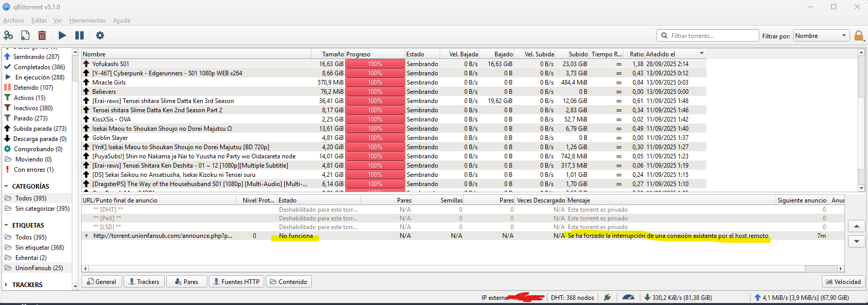Click the add torrent link icon
Image resolution: width=868 pixels, height=305 pixels.
point(8,35)
